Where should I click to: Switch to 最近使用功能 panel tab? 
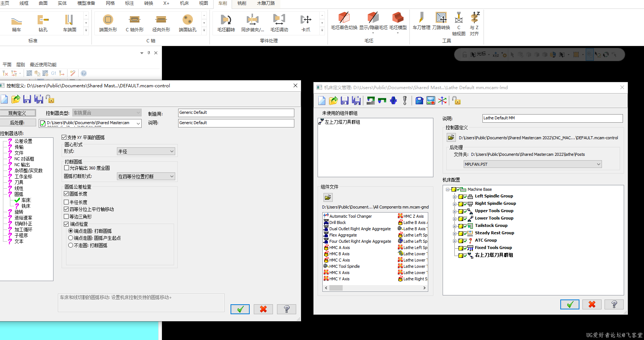tap(43, 64)
